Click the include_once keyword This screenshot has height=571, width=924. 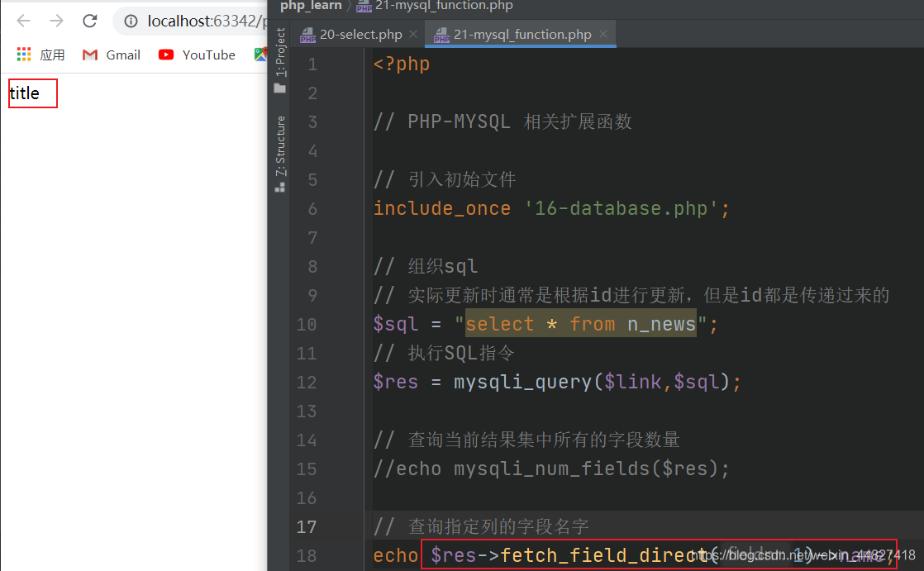coord(442,208)
